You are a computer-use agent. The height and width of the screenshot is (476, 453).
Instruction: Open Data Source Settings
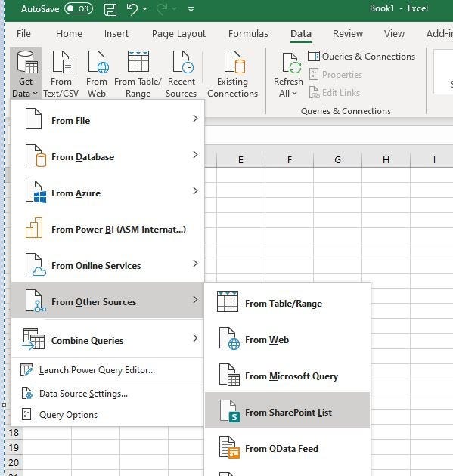pyautogui.click(x=107, y=394)
